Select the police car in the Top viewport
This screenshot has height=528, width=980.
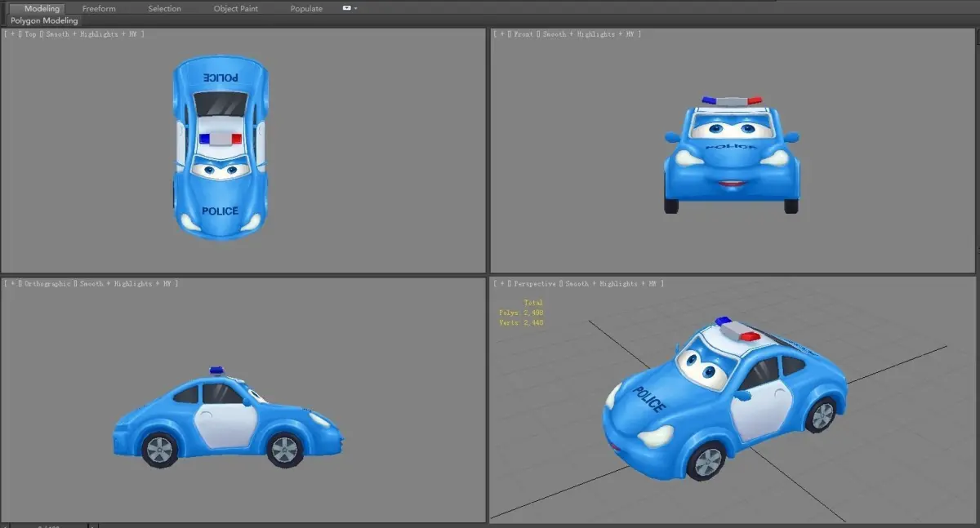click(220, 147)
